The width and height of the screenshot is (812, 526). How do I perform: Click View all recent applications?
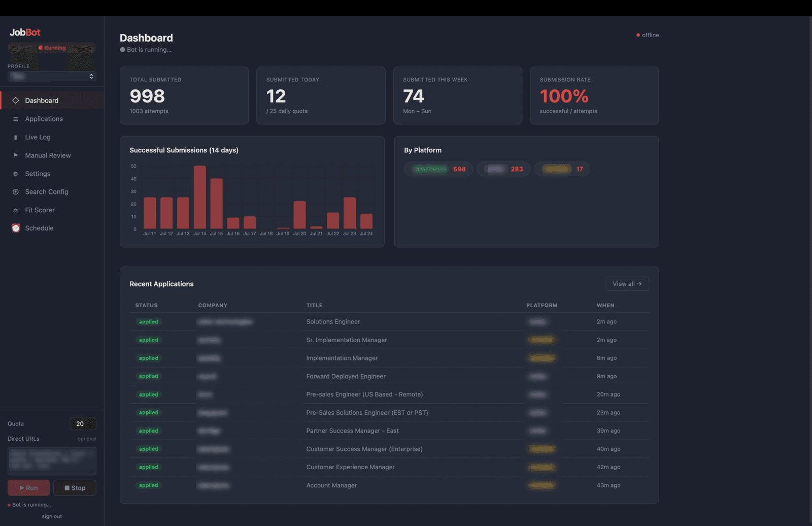627,284
